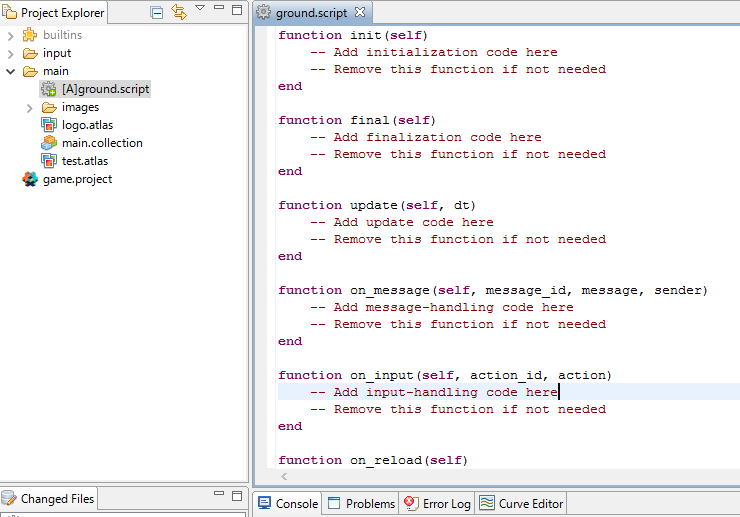Click the editor horizontal scroll left arrow
This screenshot has height=517, width=740.
coord(284,476)
